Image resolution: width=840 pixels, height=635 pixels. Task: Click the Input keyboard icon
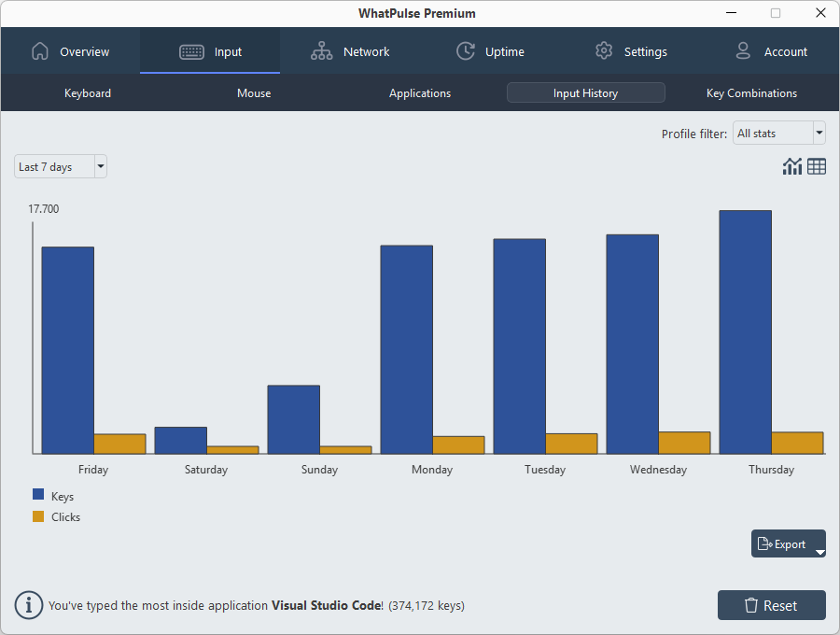192,51
